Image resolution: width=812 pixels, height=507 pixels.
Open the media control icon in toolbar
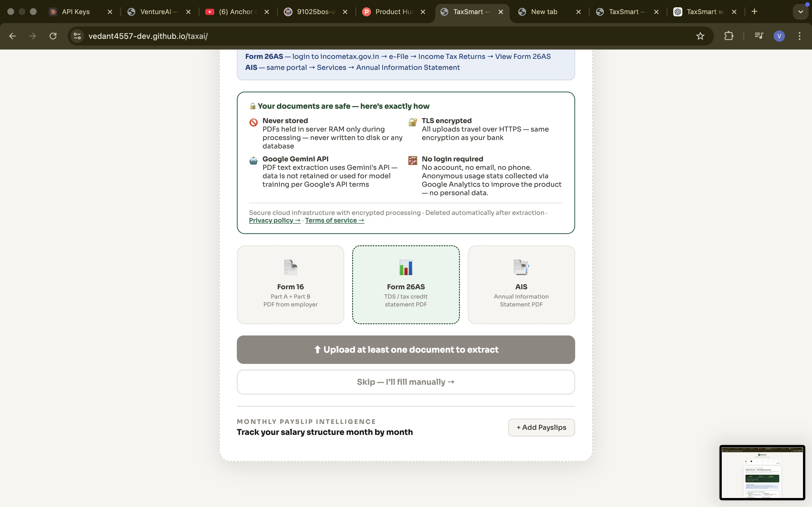[759, 36]
